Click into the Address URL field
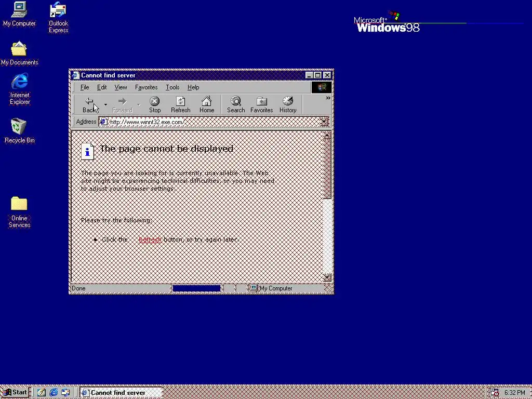532x399 pixels. click(214, 122)
